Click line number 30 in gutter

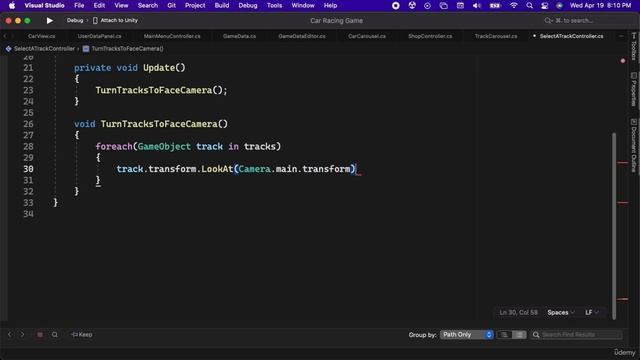(29, 169)
